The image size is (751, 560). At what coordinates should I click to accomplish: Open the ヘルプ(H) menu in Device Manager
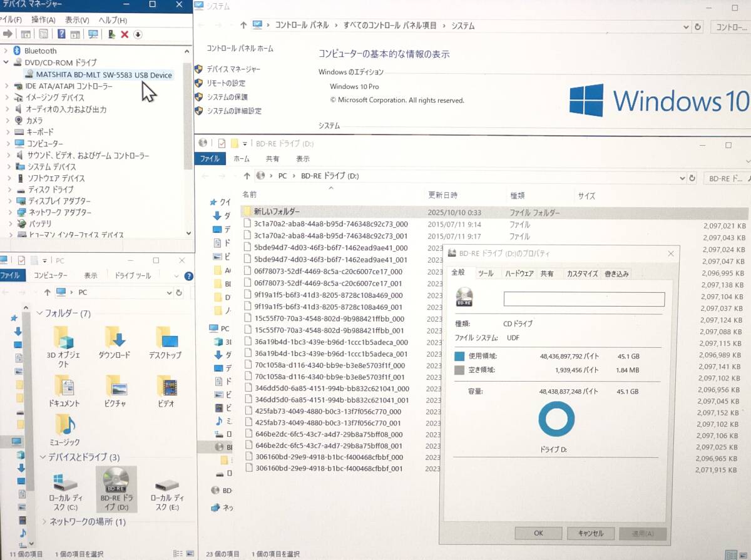coord(113,20)
